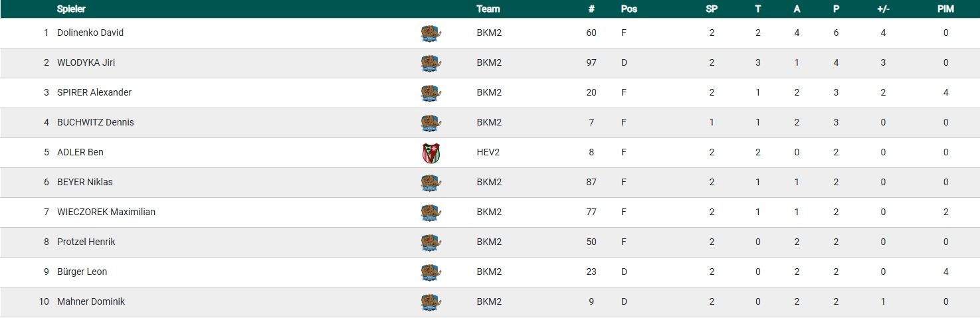Click the HEV2 crest next to ADLER Ben

pyautogui.click(x=431, y=153)
